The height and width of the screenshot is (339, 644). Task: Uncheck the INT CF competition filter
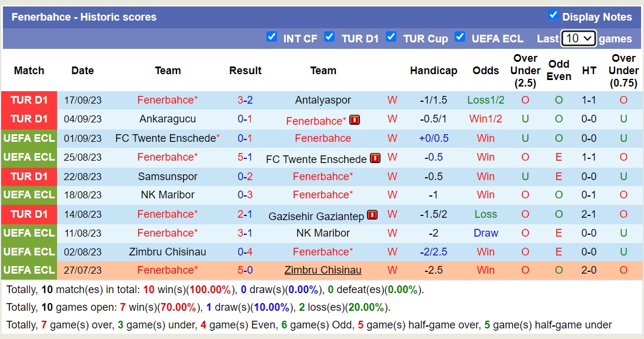click(272, 37)
